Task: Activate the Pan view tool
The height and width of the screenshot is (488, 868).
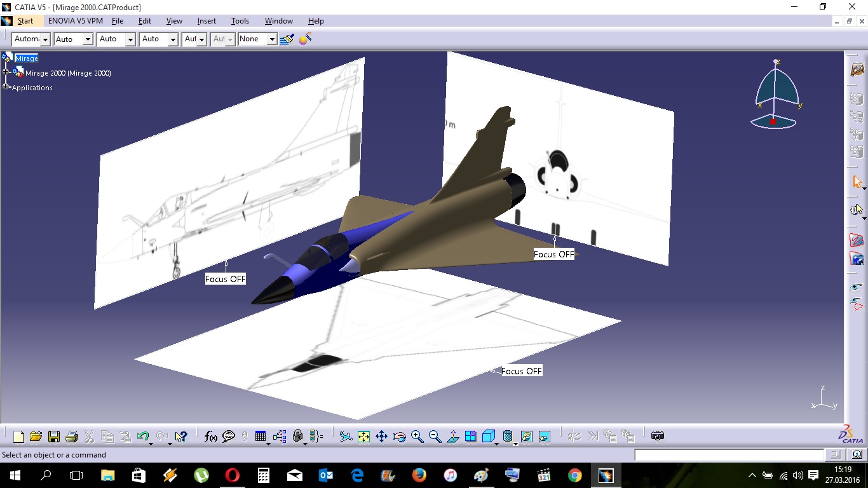Action: click(381, 437)
